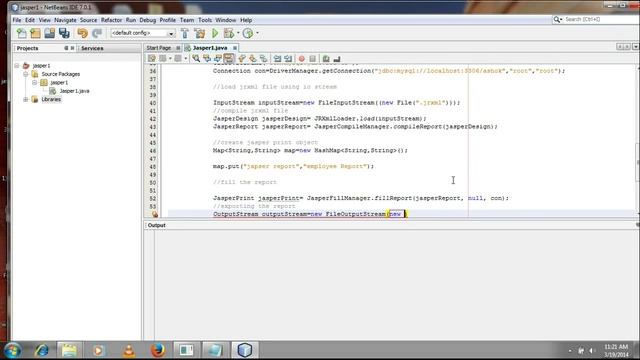This screenshot has height=360, width=640.
Task: Switch to the Start Page tab
Action: pyautogui.click(x=159, y=48)
